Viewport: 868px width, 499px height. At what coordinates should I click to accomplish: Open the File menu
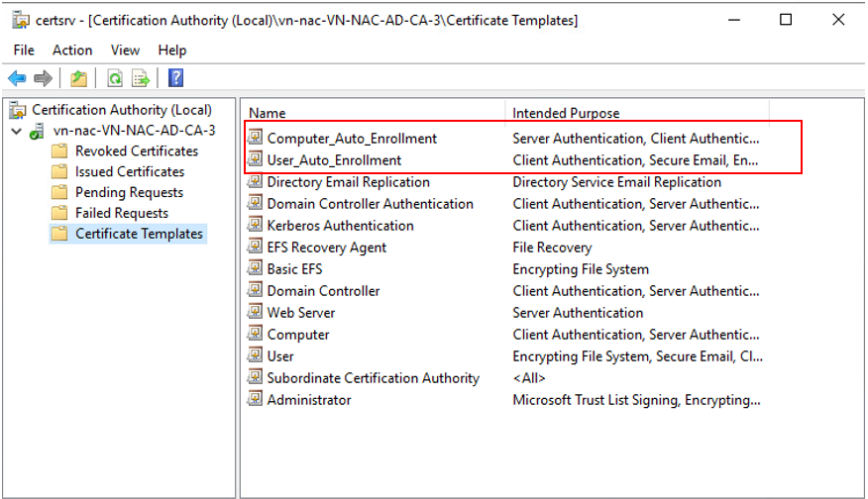click(x=24, y=50)
